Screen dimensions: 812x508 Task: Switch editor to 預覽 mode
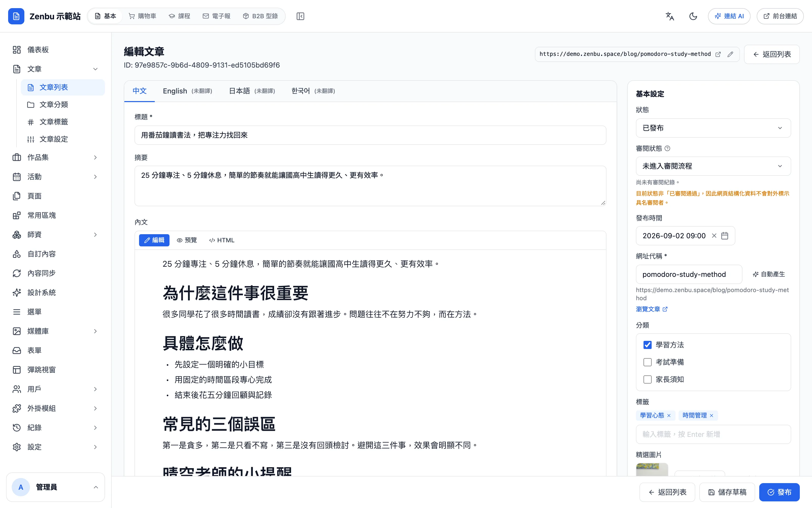[x=187, y=240]
